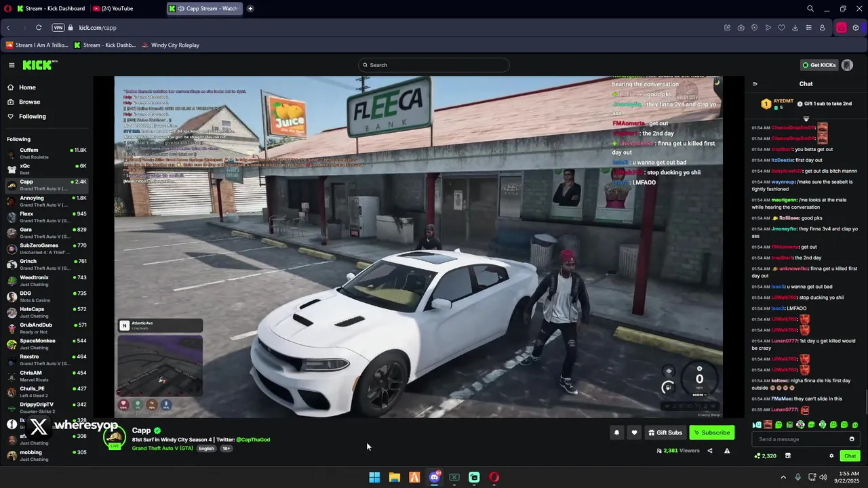This screenshot has height=488, width=868.
Task: Open chat settings gear icon
Action: (831, 456)
